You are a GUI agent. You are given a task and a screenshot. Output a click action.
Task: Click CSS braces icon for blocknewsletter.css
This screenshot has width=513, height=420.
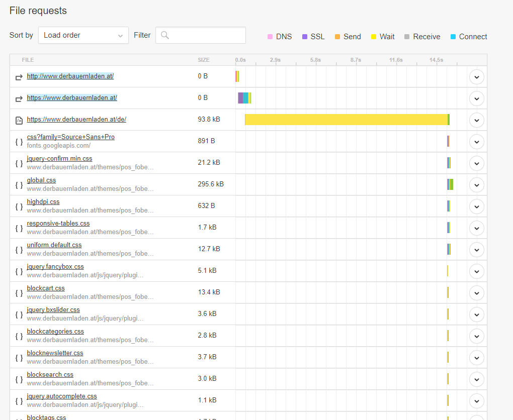[19, 358]
